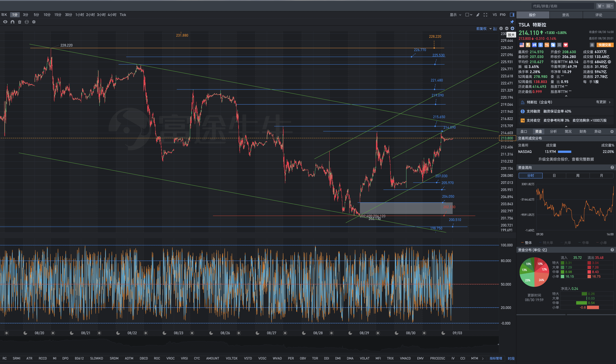Open help for 资金流向 section

(x=612, y=168)
